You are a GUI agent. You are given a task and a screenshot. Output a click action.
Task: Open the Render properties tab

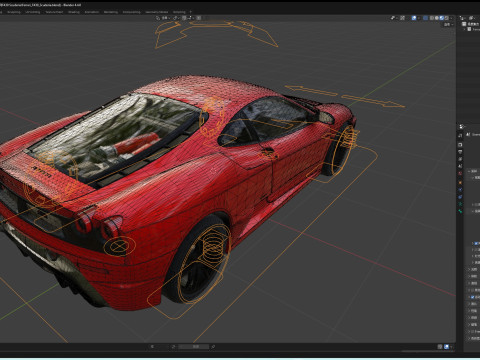coord(460,145)
